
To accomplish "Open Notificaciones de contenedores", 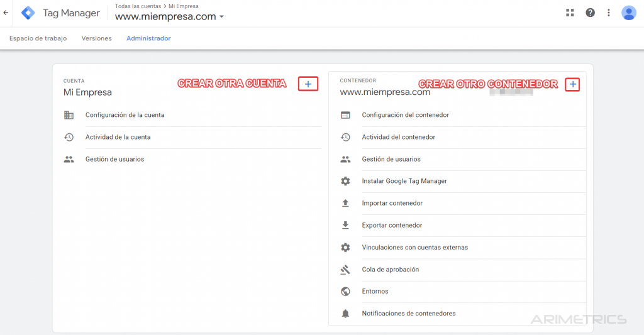I will [409, 313].
